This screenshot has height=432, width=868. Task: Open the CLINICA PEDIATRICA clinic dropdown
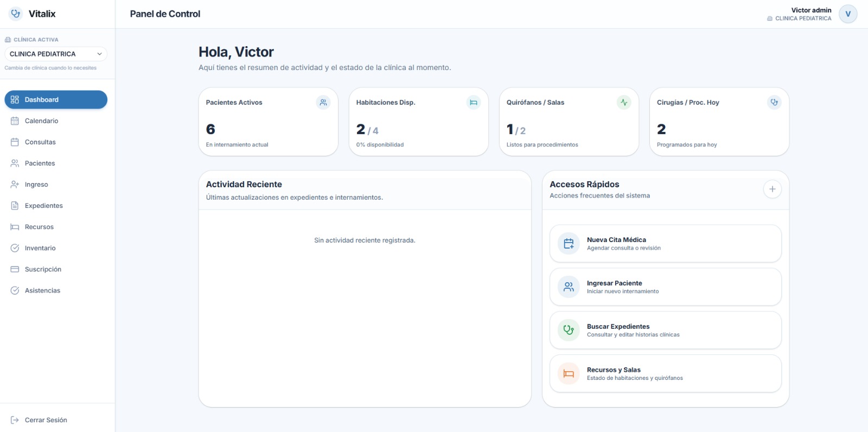tap(56, 54)
